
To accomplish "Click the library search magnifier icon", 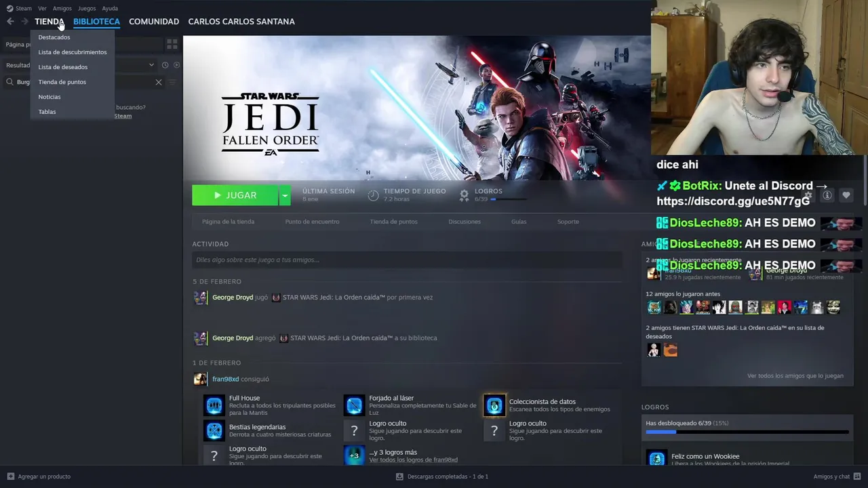I will click(10, 82).
